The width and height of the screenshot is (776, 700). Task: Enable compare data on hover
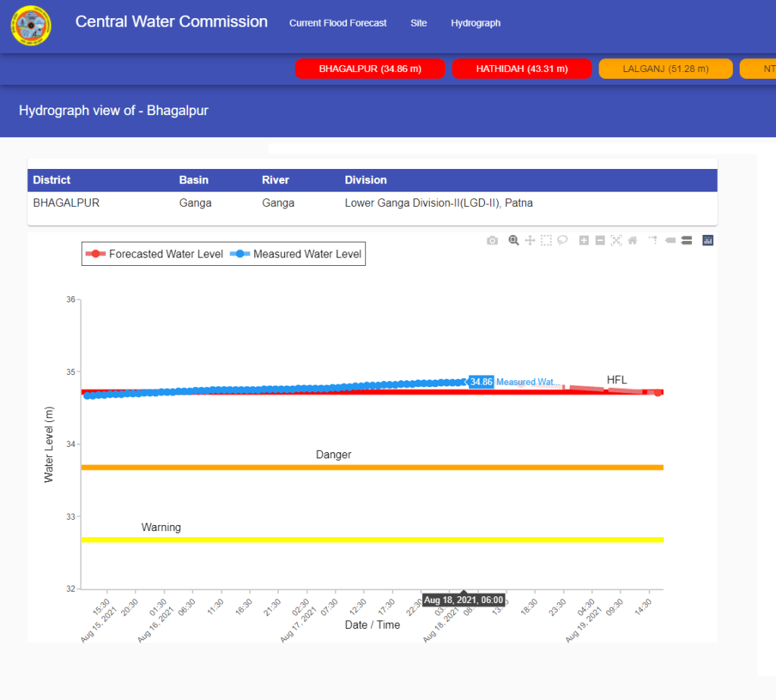[x=686, y=240]
